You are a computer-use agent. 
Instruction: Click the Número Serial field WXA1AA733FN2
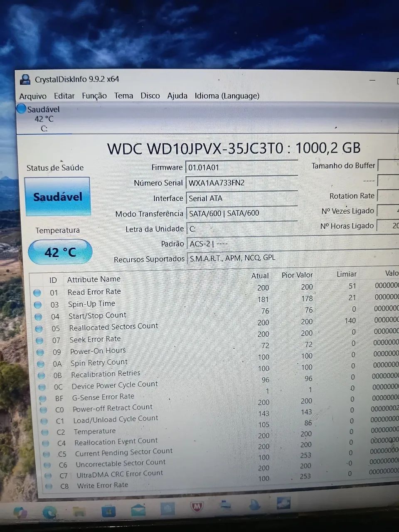pyautogui.click(x=241, y=183)
